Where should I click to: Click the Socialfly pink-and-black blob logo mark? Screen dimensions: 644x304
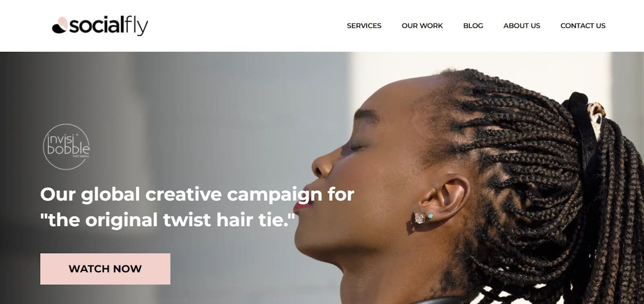tap(60, 25)
